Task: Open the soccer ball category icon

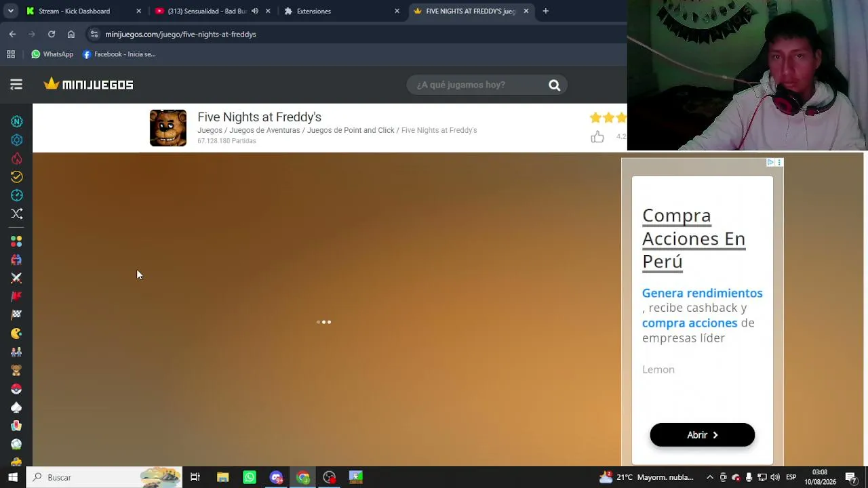Action: click(x=16, y=445)
